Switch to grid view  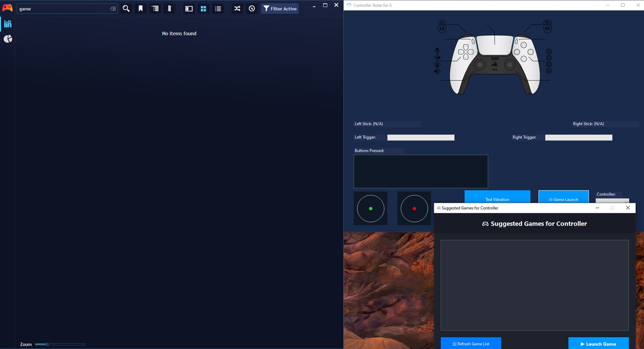[203, 8]
